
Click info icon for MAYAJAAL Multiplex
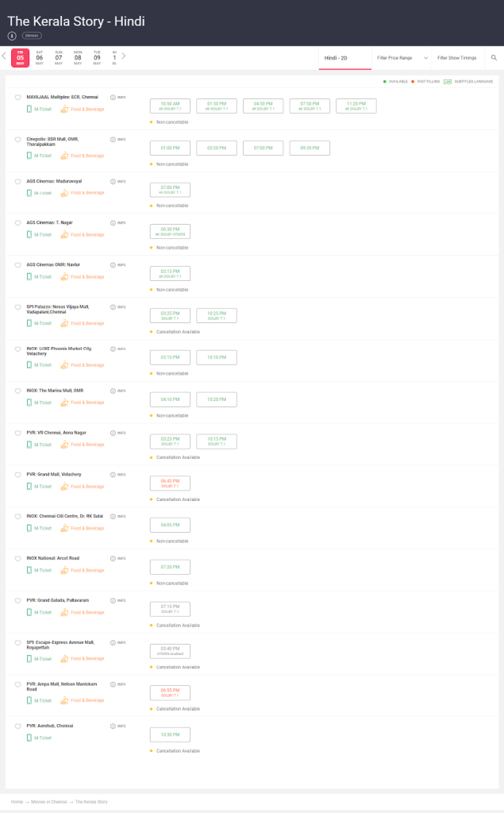point(113,98)
